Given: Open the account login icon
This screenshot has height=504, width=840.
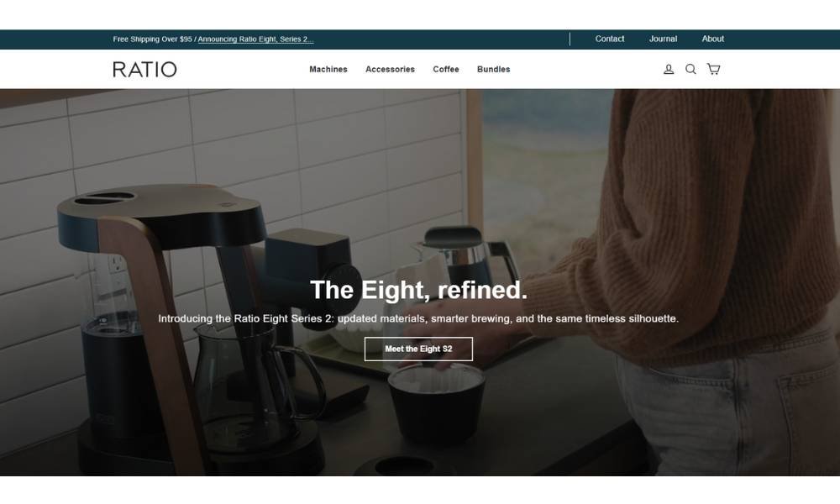Looking at the screenshot, I should 669,69.
